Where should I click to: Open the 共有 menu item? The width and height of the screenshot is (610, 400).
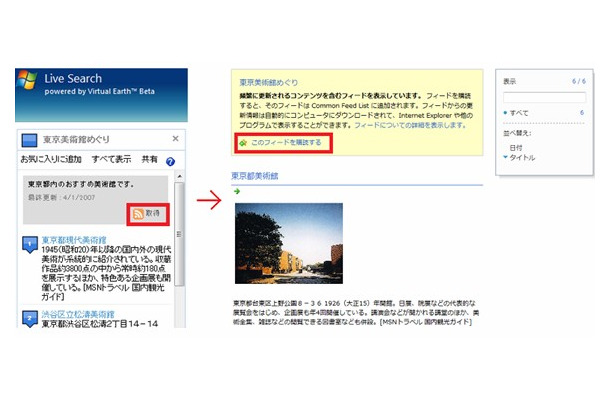[x=149, y=159]
